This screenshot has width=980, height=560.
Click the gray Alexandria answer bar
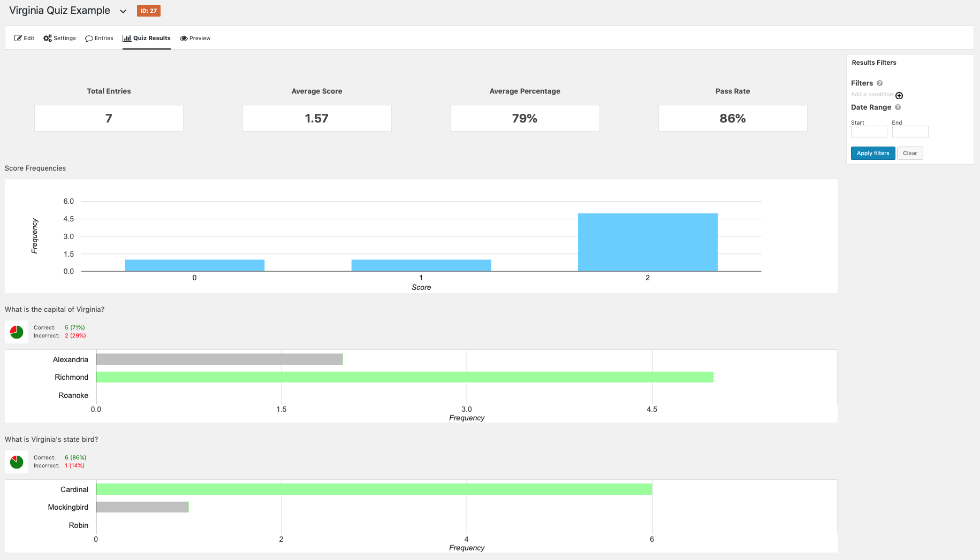pyautogui.click(x=219, y=359)
